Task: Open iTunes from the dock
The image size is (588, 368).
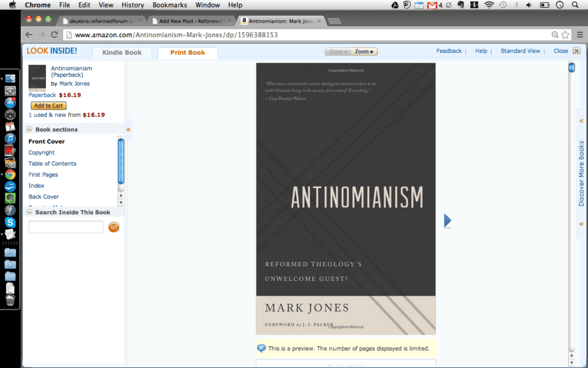Action: coord(10,139)
